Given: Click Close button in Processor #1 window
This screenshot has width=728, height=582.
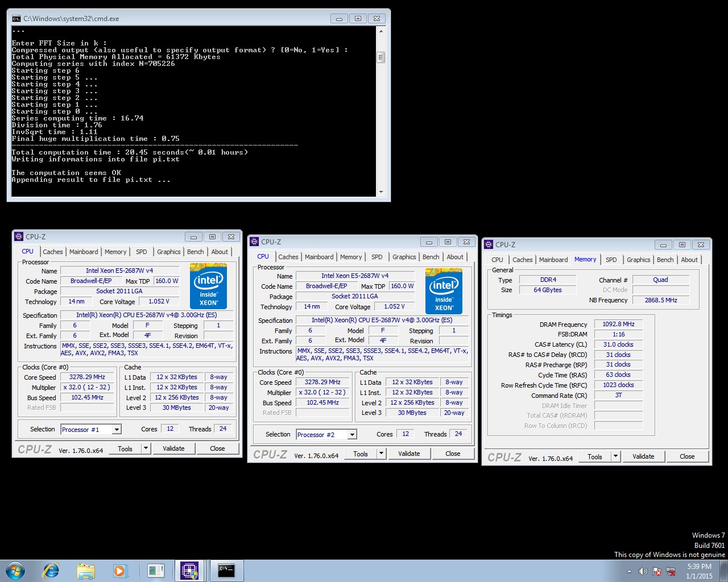Looking at the screenshot, I should (x=217, y=448).
